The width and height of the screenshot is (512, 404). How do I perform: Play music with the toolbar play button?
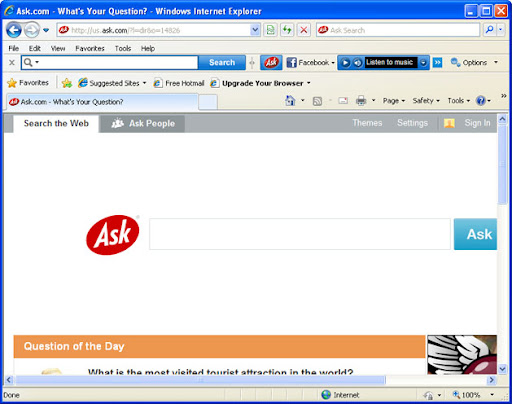(x=346, y=62)
